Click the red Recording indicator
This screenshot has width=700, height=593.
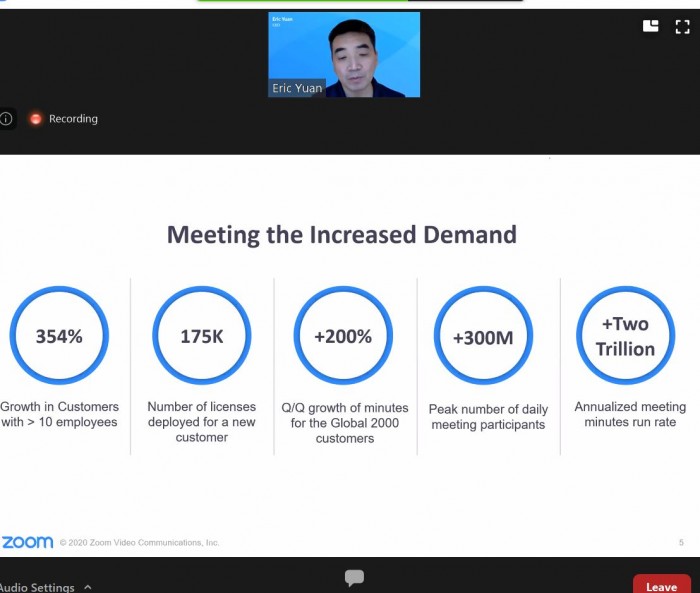[36, 119]
